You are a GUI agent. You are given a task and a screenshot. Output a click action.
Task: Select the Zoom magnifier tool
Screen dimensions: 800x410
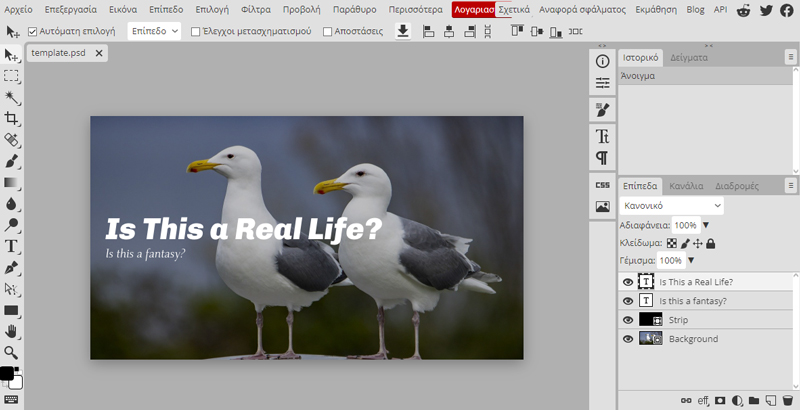click(11, 352)
